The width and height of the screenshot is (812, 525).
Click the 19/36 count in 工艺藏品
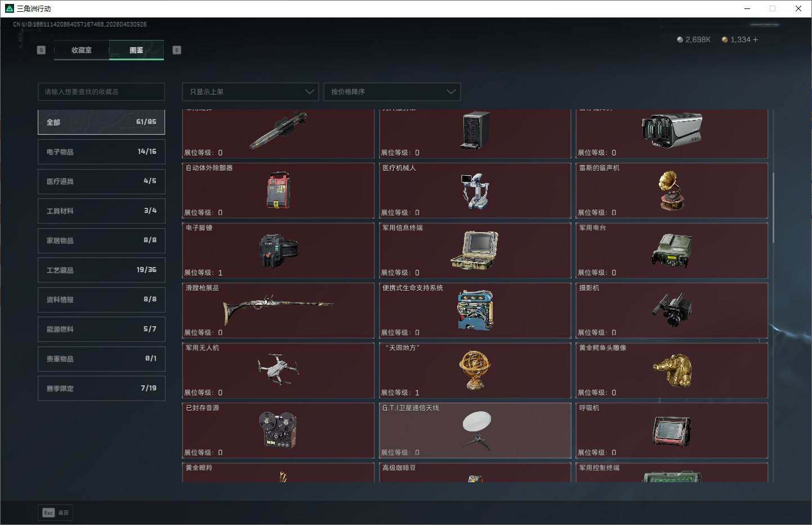[146, 270]
